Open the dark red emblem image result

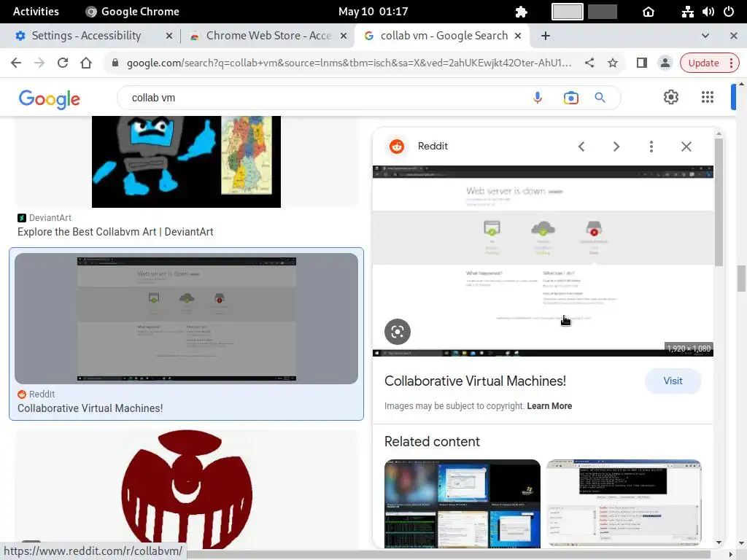point(186,489)
